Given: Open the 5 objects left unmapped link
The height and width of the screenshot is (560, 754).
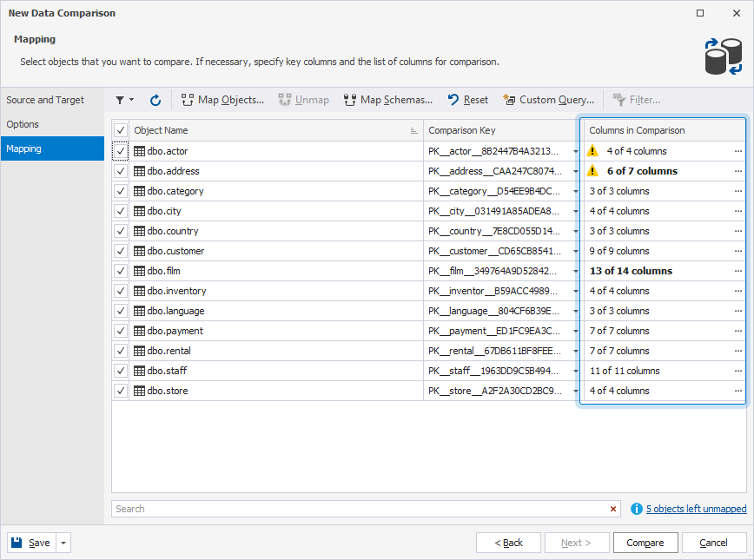Looking at the screenshot, I should pos(696,509).
